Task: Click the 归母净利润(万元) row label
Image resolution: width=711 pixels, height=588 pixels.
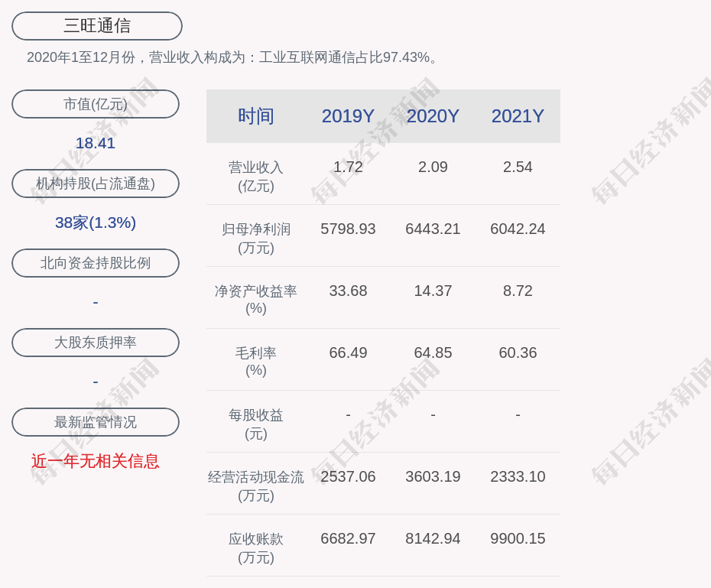Action: 256,239
